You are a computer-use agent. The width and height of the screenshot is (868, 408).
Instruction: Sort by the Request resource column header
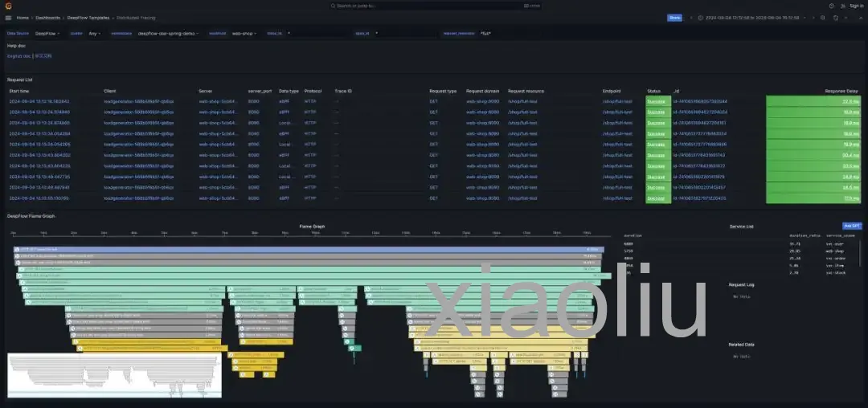(x=526, y=91)
